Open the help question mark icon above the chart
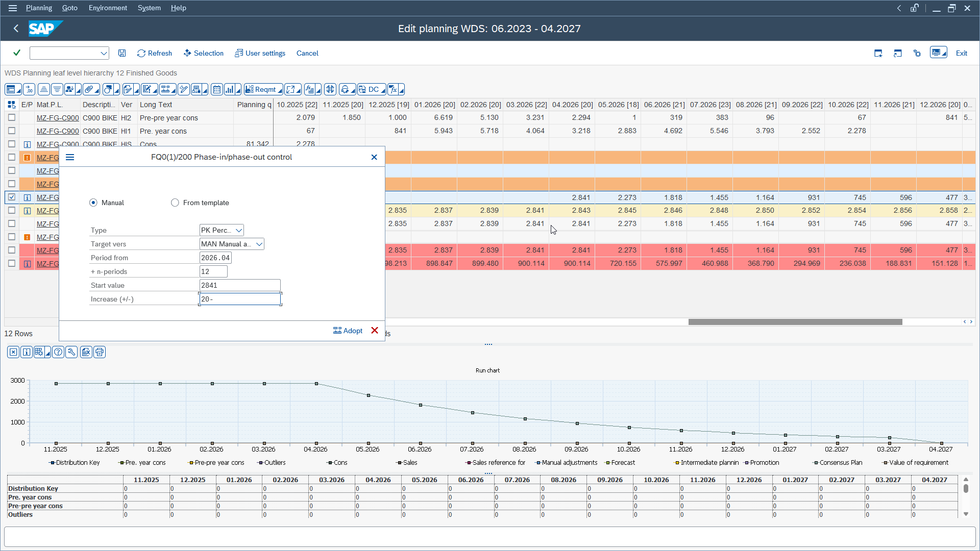 point(58,352)
